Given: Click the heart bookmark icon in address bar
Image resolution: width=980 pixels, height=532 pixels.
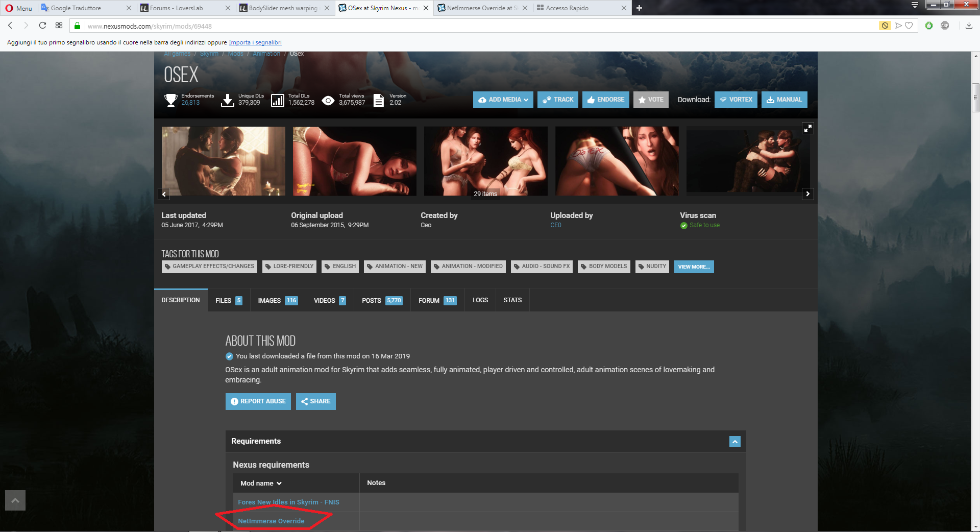Looking at the screenshot, I should pyautogui.click(x=909, y=26).
